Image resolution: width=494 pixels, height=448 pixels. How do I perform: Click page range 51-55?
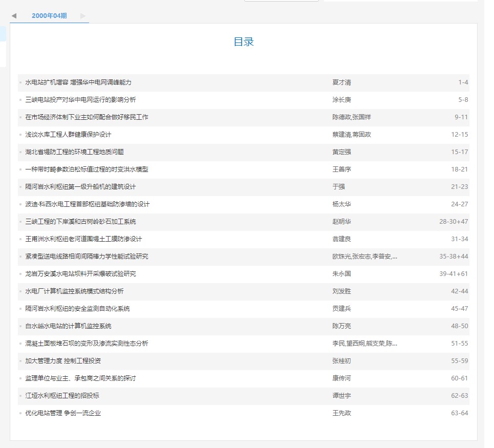(460, 344)
